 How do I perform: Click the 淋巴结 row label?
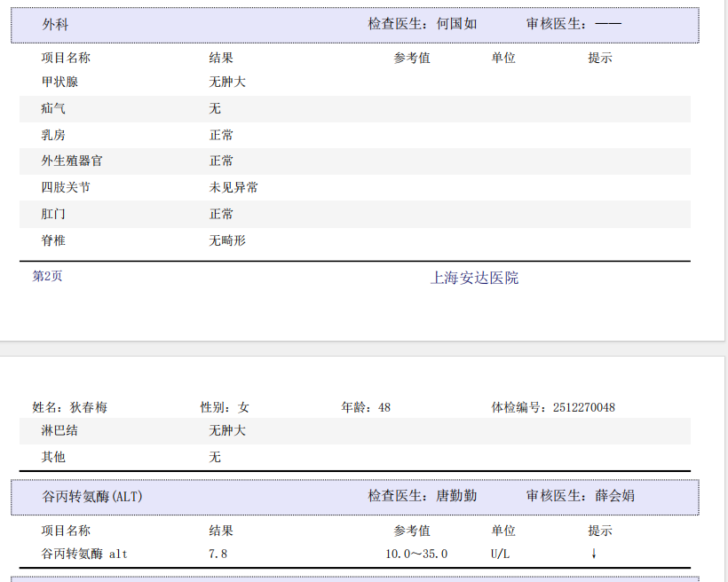(59, 430)
